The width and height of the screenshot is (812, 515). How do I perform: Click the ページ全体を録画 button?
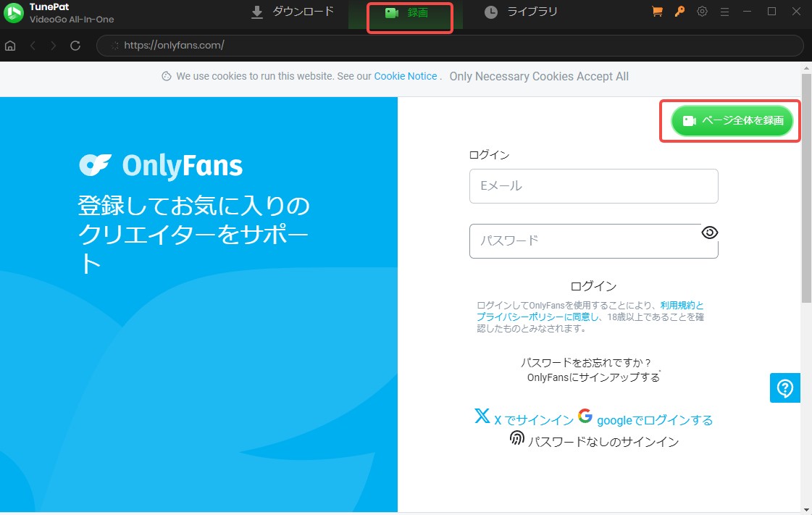(732, 120)
